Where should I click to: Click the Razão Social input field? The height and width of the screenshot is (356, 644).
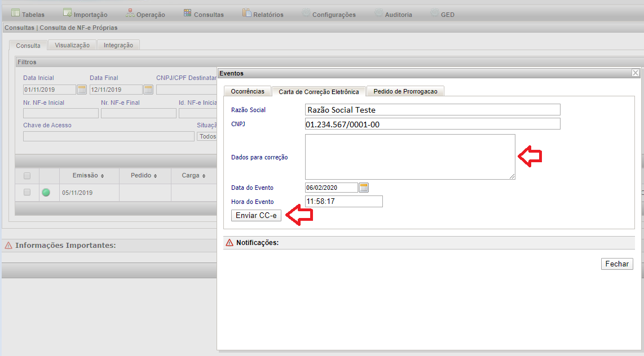(433, 109)
